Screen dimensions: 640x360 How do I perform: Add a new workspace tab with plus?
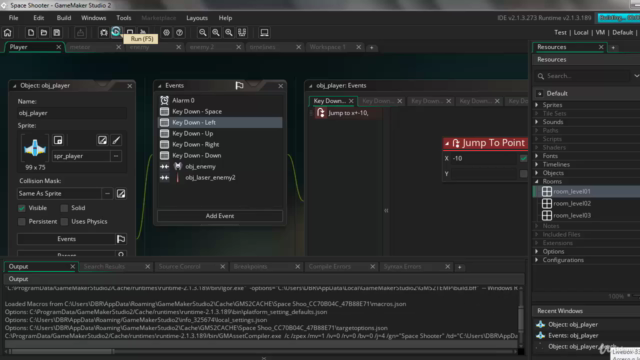[x=371, y=48]
